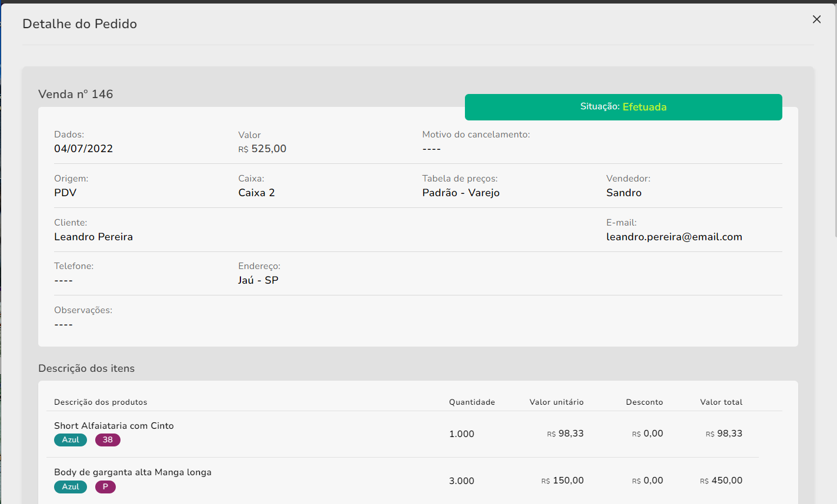
Task: Select seller name Sandro
Action: pos(624,193)
